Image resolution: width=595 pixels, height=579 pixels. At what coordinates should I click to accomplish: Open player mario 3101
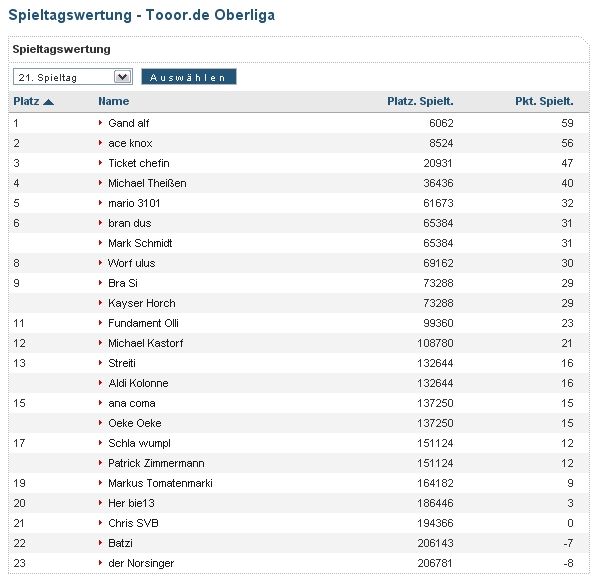tap(134, 203)
